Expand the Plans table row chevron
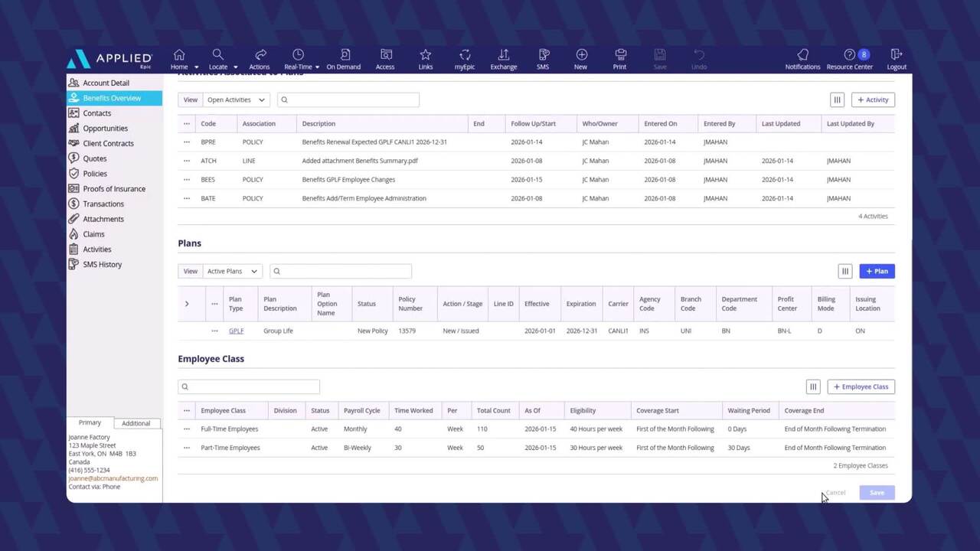980x551 pixels. 187,304
